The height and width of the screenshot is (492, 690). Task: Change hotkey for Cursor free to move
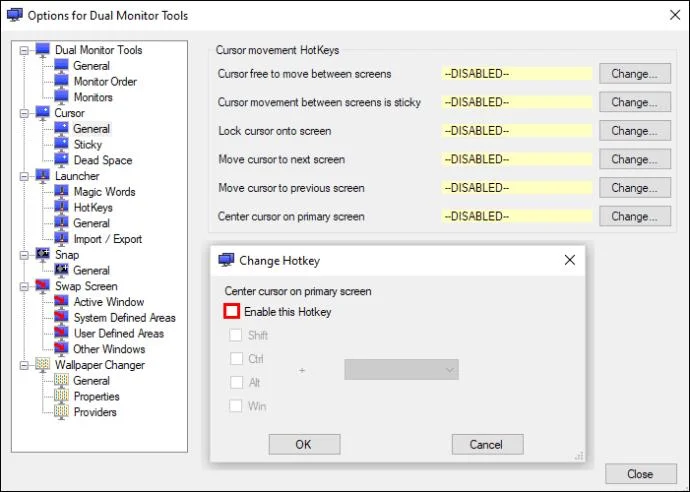pyautogui.click(x=635, y=73)
